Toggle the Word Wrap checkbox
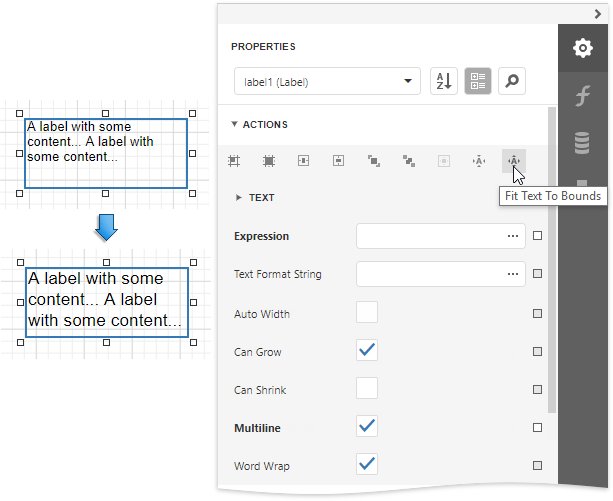613x501 pixels. pos(367,464)
